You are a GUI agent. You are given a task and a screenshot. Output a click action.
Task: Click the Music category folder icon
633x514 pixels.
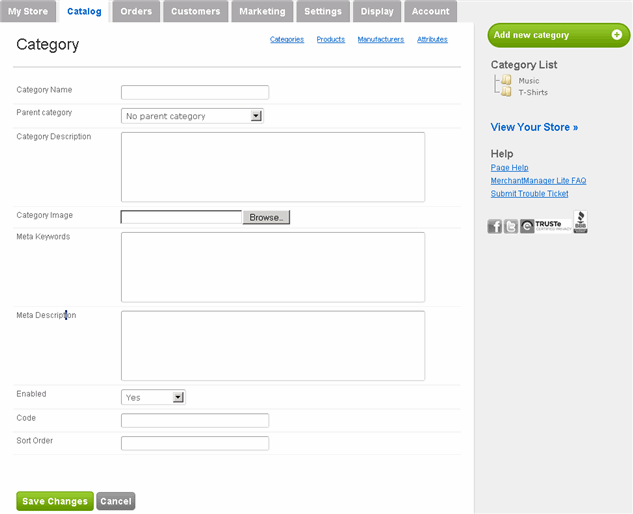coord(506,80)
